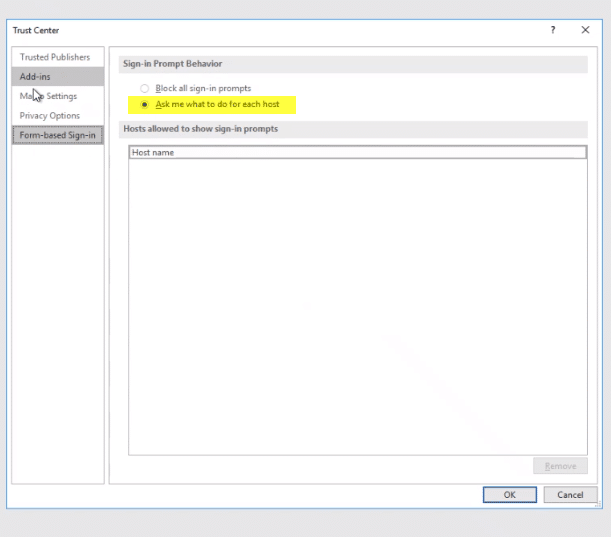Click Hosts allowed to show sign-in prompts heading
611x537 pixels.
[x=200, y=129]
